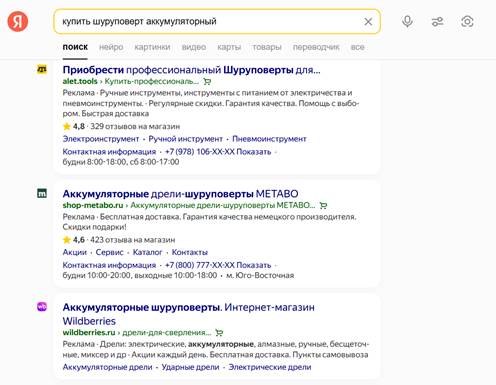This screenshot has height=385, width=496.
Task: Open image search camera icon
Action: (467, 22)
